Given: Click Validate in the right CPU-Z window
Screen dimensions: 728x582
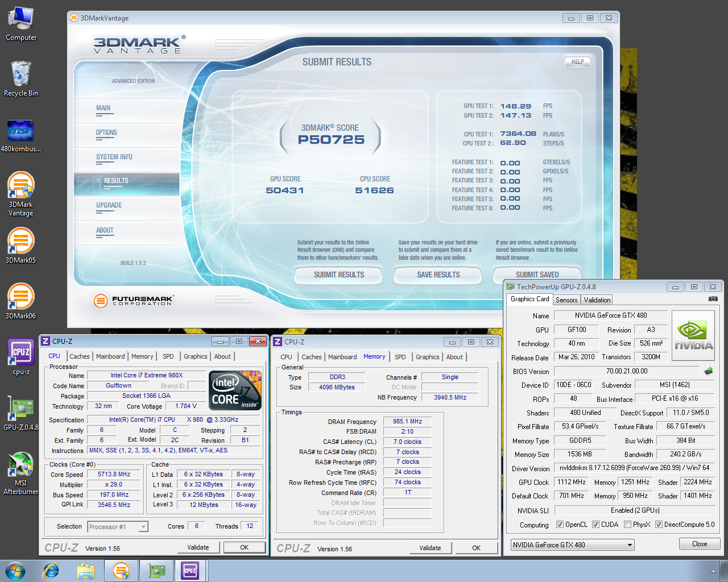Looking at the screenshot, I should click(430, 548).
